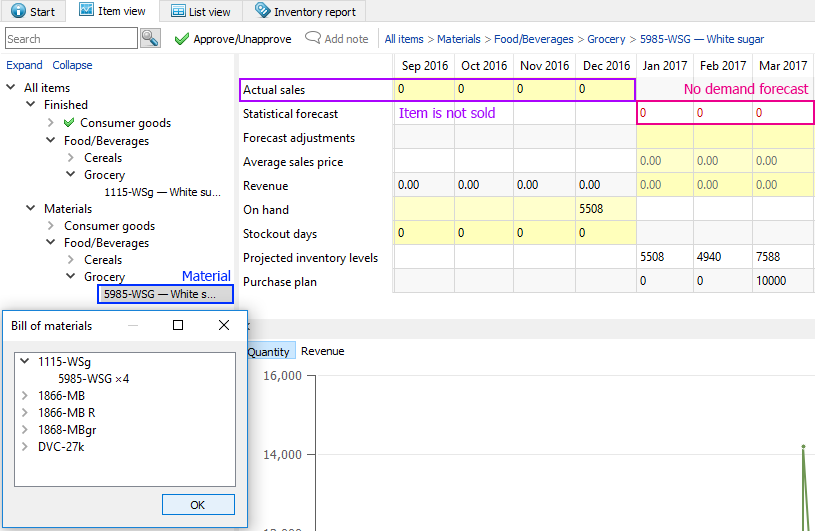The height and width of the screenshot is (531, 816).
Task: Click the Expand link above the tree
Action: (x=24, y=65)
